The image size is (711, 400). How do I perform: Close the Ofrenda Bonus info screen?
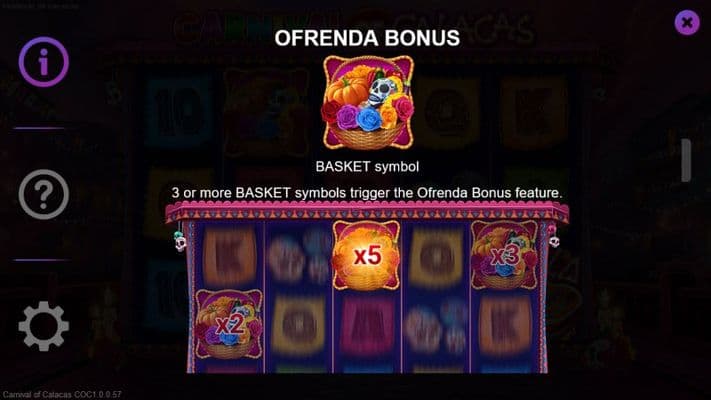[687, 22]
